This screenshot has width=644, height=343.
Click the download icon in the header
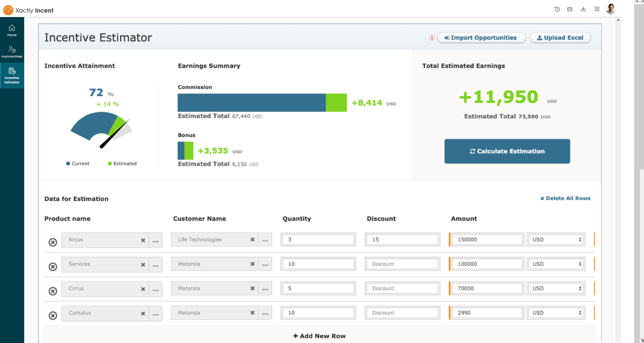tap(583, 9)
